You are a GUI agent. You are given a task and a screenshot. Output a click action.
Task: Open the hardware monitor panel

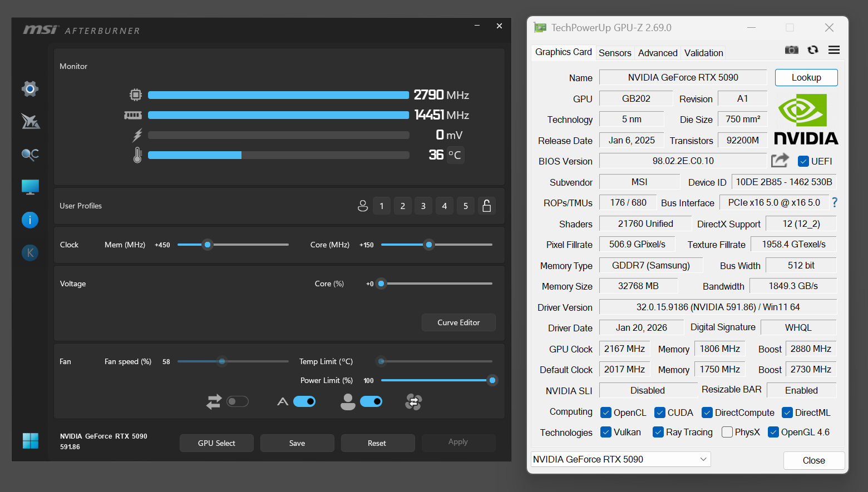click(30, 187)
